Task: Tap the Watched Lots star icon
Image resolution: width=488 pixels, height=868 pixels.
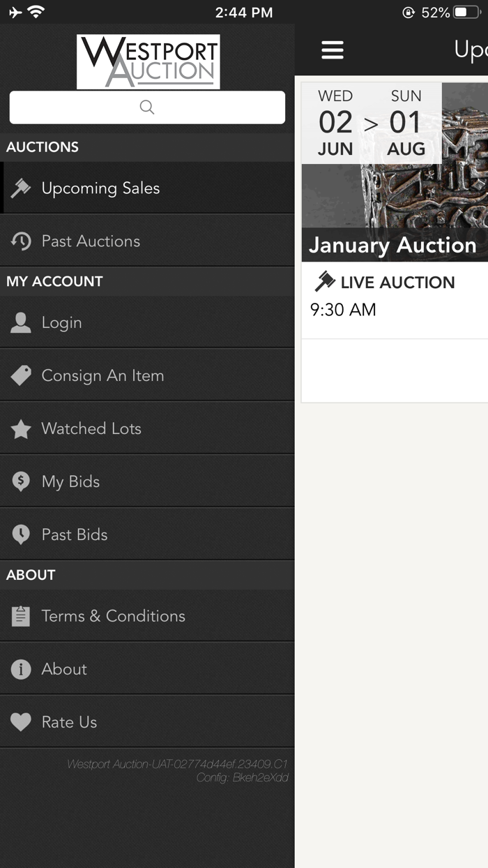Action: [x=21, y=428]
